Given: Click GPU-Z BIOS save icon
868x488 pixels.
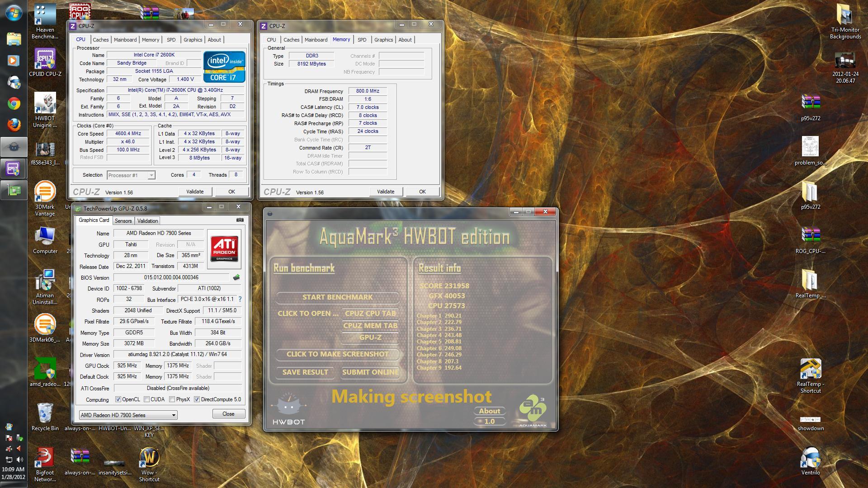Looking at the screenshot, I should [x=236, y=277].
